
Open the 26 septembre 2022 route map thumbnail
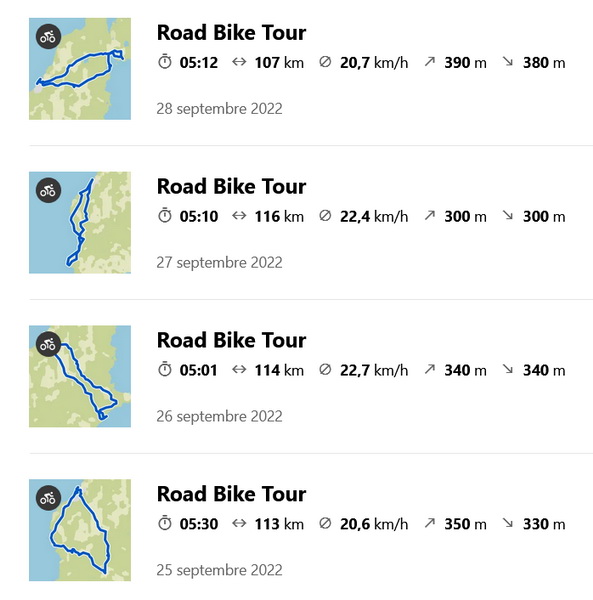(80, 376)
